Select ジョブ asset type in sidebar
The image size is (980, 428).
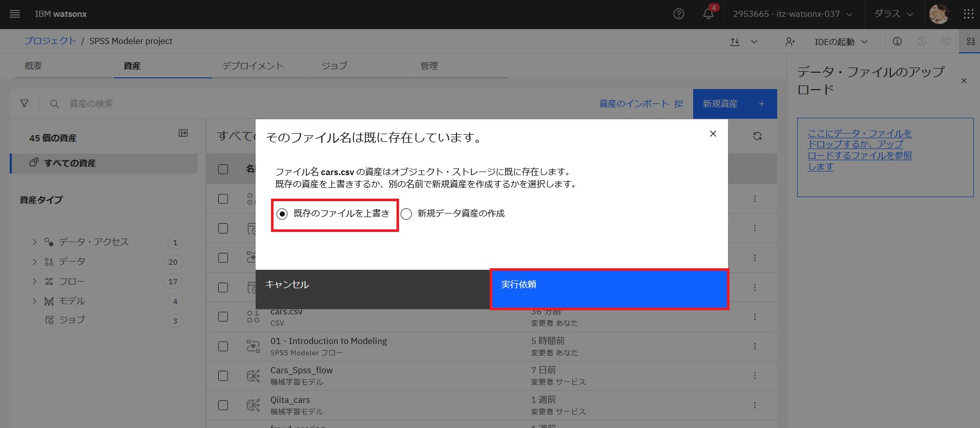(72, 320)
